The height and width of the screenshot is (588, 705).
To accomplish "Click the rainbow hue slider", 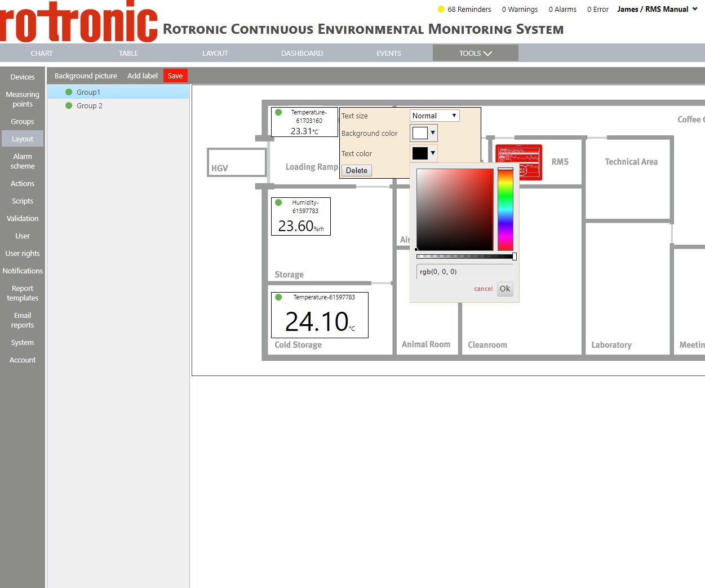I will click(x=506, y=209).
